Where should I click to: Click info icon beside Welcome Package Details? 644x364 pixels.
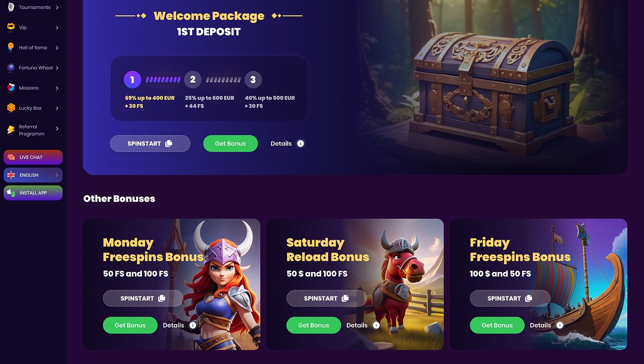300,144
